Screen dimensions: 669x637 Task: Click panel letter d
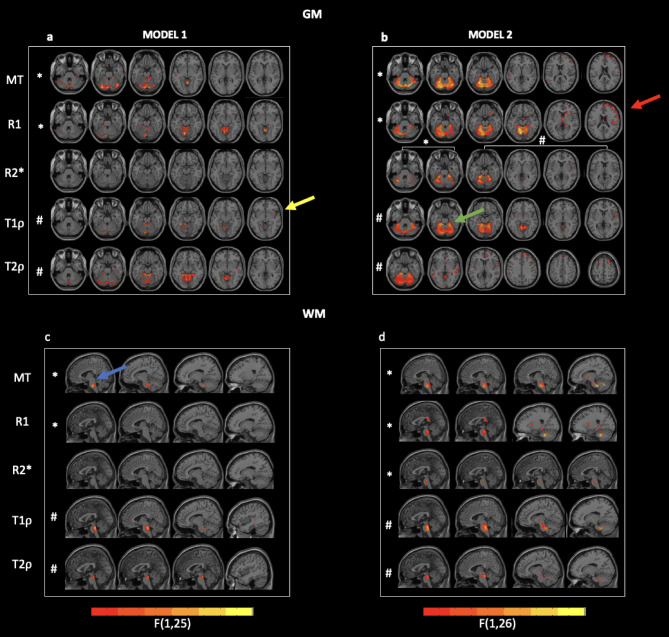(x=382, y=337)
